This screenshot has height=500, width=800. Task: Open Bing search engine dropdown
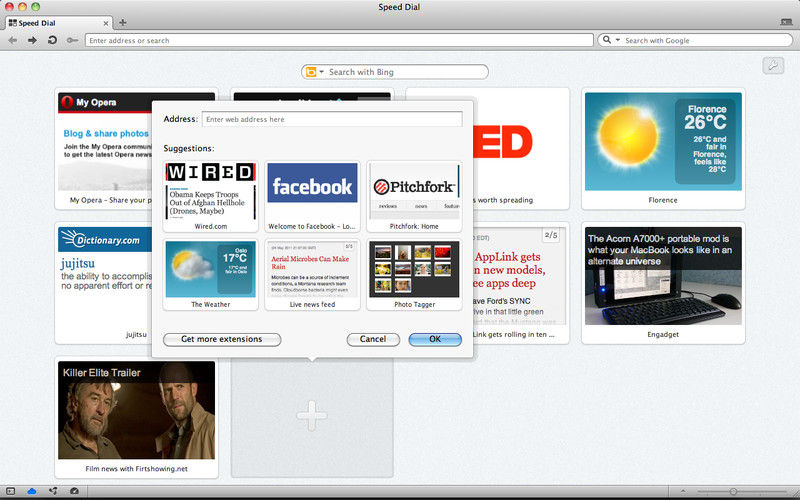coord(314,72)
